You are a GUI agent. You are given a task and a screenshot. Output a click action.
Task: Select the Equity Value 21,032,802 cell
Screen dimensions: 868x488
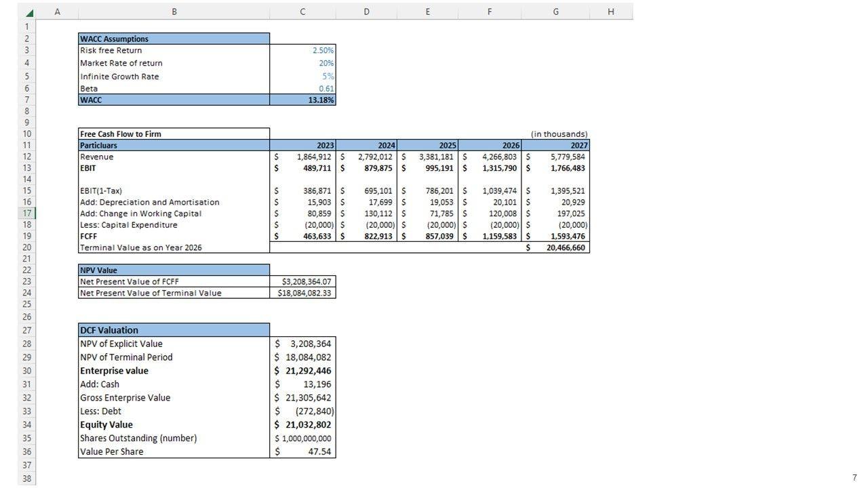[x=302, y=425]
